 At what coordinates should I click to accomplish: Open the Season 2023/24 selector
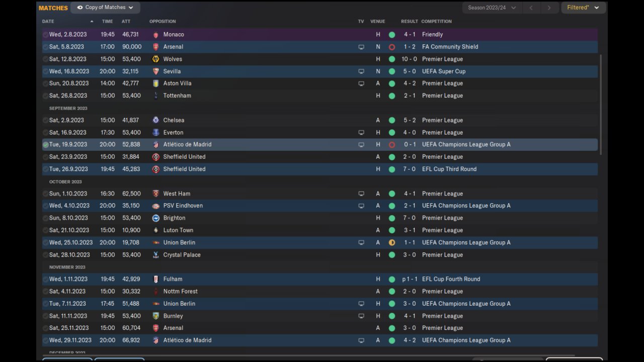click(492, 8)
